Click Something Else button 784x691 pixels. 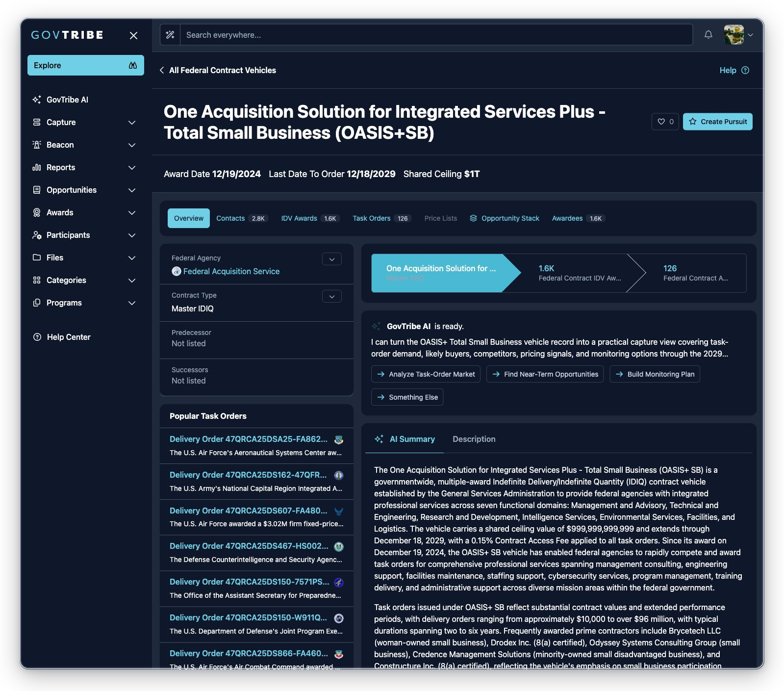coord(407,397)
